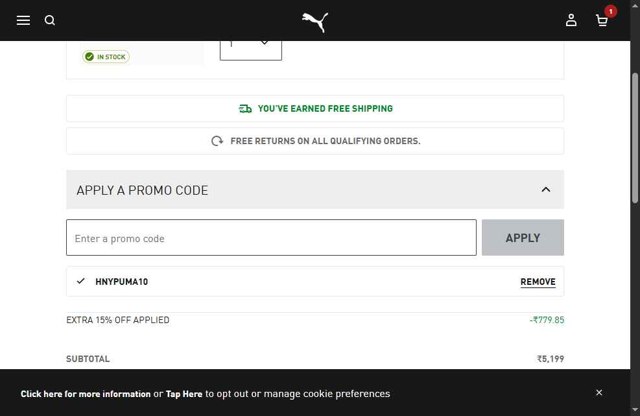Screen dimensions: 640x416
Task: Click the free shipping truck icon
Action: point(245,109)
